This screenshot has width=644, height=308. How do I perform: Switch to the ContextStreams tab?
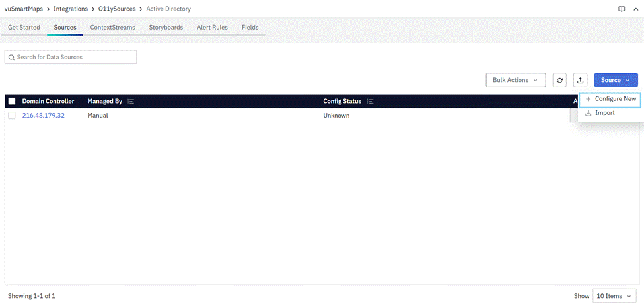112,28
